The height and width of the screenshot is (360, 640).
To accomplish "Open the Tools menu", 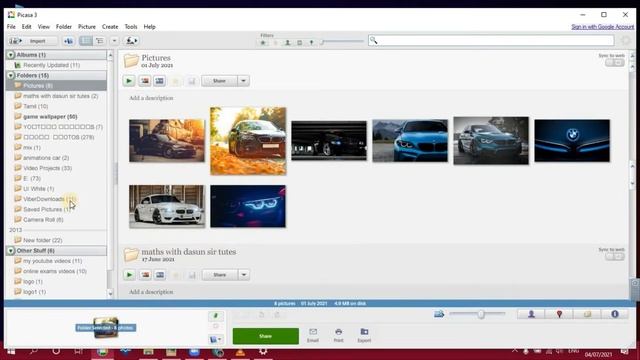I will (131, 27).
